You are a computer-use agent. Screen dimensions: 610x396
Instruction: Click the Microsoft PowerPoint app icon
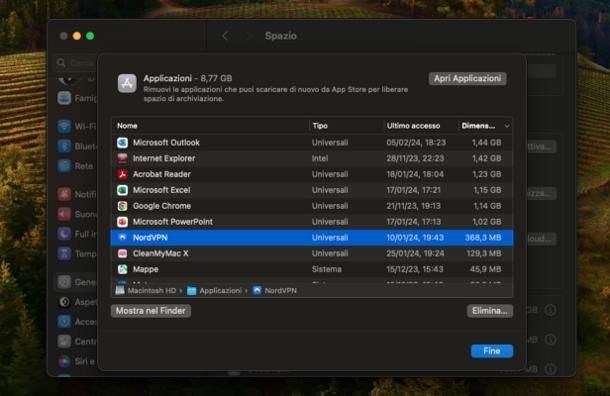(x=123, y=222)
